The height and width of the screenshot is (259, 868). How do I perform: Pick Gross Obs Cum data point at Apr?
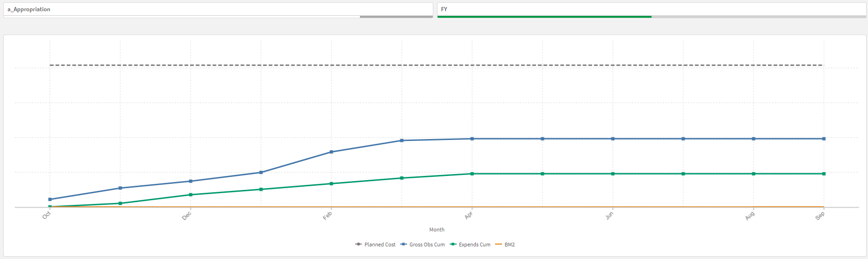(472, 139)
